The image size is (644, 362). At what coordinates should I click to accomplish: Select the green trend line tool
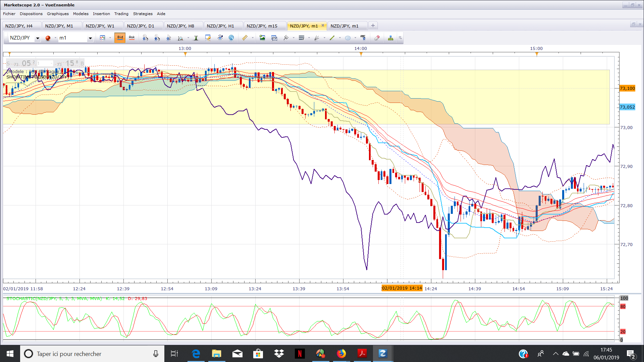click(x=332, y=38)
